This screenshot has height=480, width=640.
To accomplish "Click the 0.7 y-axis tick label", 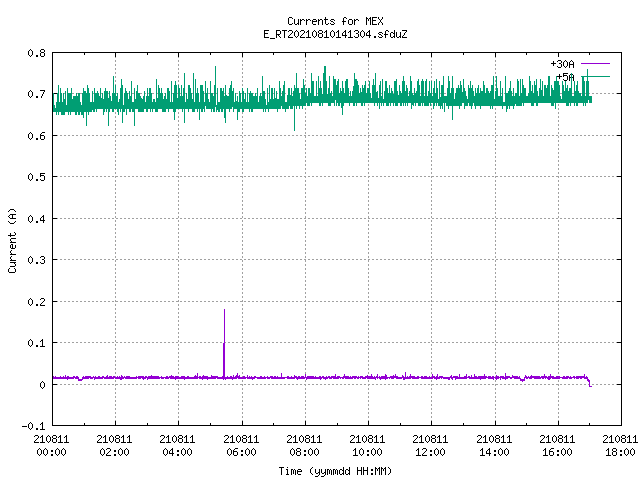I will [x=36, y=94].
